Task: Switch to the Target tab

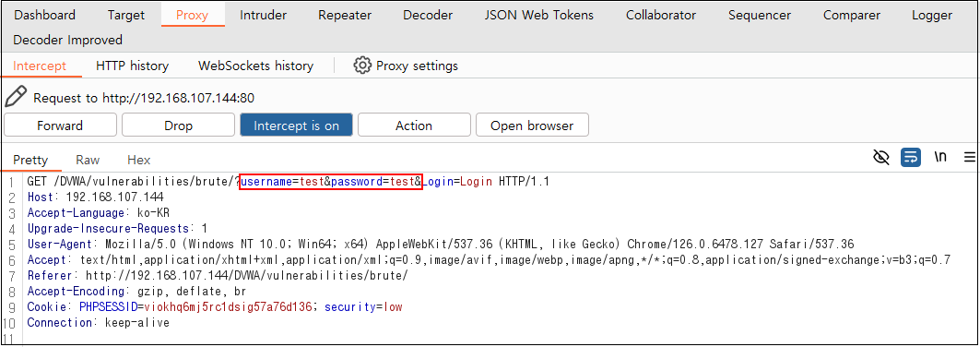Action: click(x=125, y=15)
